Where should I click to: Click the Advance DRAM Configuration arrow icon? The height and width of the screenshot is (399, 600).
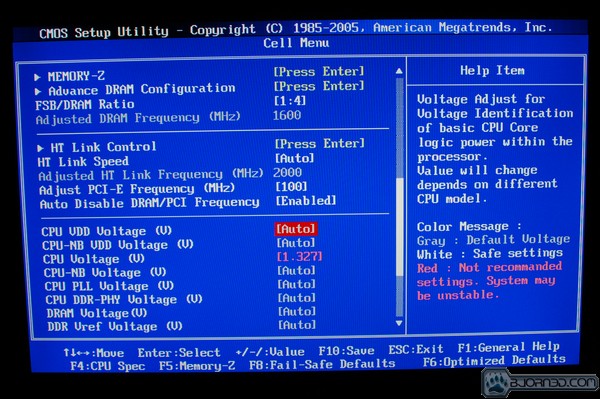38,91
